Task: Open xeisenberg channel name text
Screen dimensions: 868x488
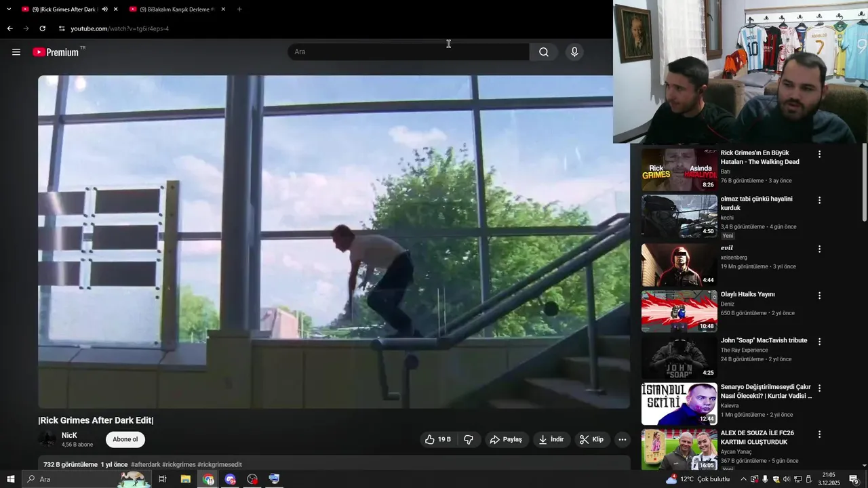Action: (x=735, y=258)
